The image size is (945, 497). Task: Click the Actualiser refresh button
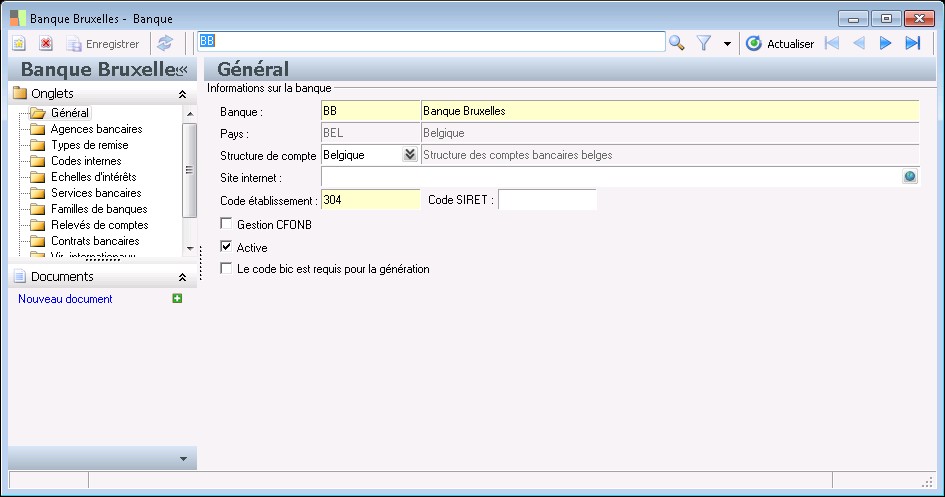pyautogui.click(x=779, y=43)
